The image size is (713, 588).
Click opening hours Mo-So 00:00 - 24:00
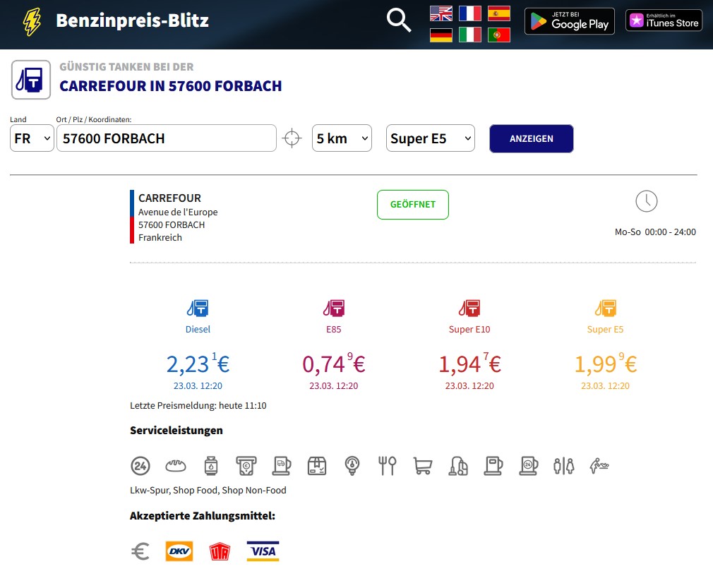click(x=655, y=232)
